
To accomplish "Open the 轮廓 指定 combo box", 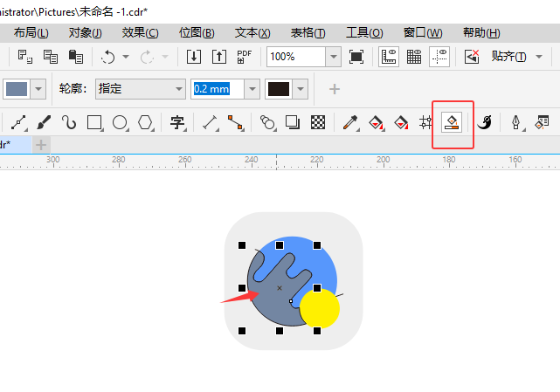I will [x=141, y=89].
